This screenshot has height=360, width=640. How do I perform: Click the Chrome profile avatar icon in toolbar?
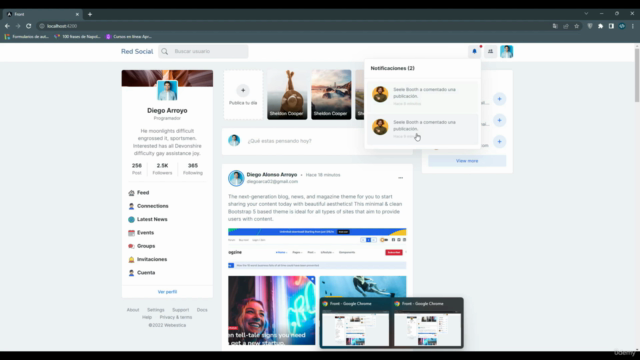[622, 26]
